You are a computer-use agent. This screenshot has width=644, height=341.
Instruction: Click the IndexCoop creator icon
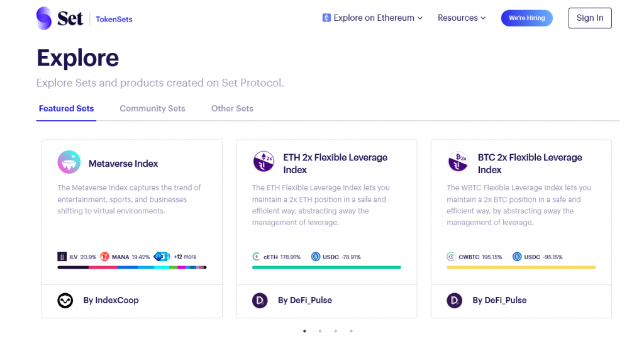tap(65, 301)
